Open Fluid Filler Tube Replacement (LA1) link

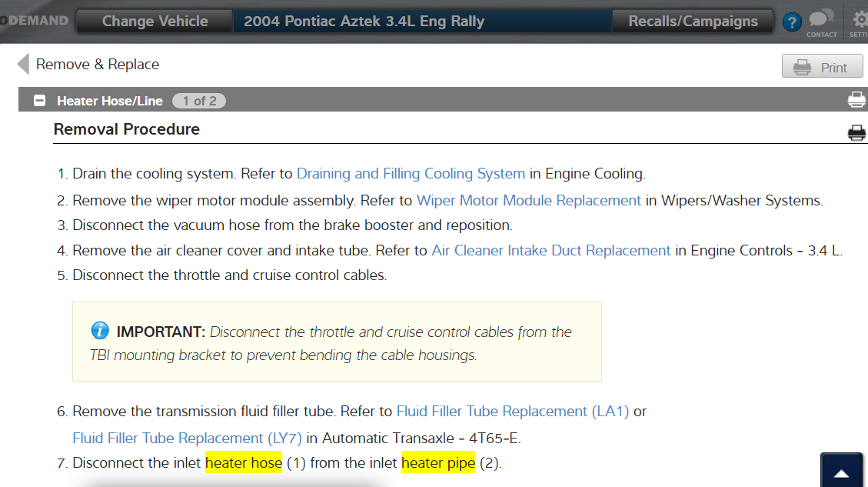513,412
